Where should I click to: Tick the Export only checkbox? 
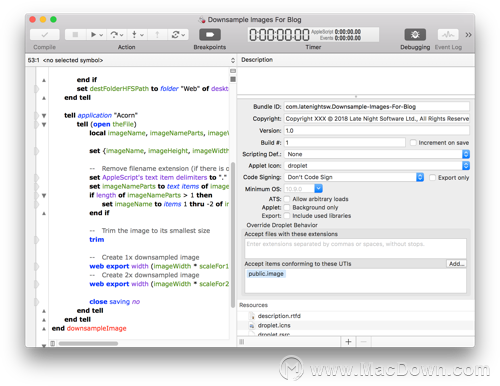(x=433, y=178)
